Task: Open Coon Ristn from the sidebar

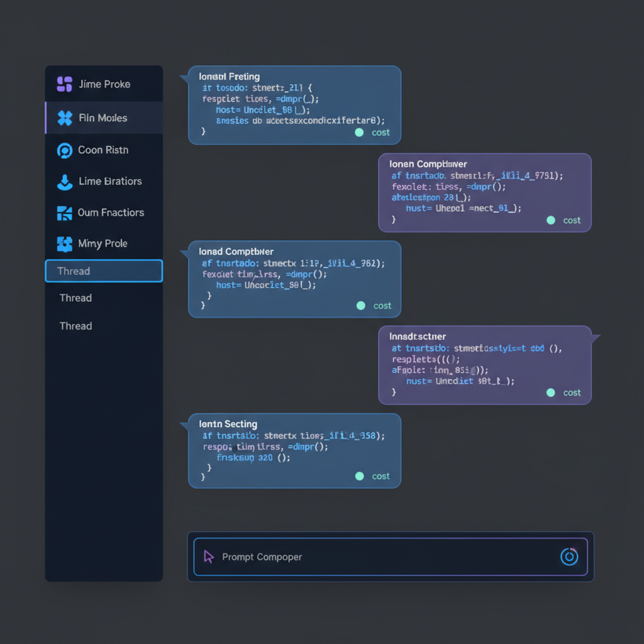Action: pyautogui.click(x=64, y=150)
